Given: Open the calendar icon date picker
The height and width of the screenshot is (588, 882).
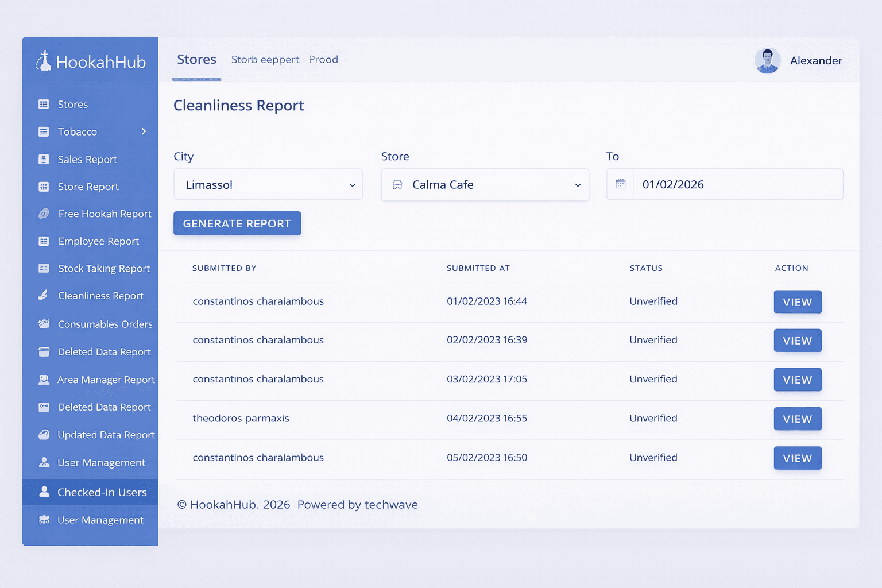Looking at the screenshot, I should (620, 184).
